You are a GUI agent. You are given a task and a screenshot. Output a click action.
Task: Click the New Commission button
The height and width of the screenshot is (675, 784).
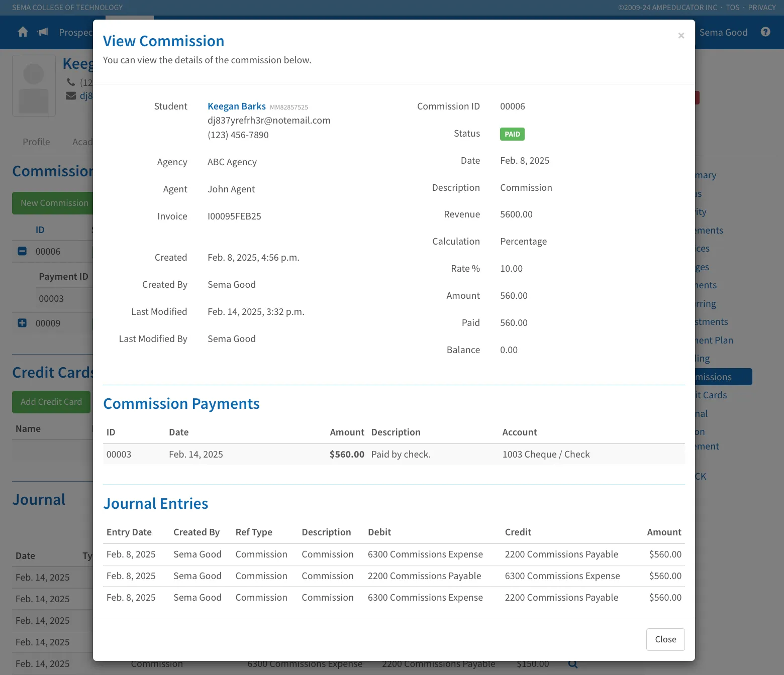(54, 203)
